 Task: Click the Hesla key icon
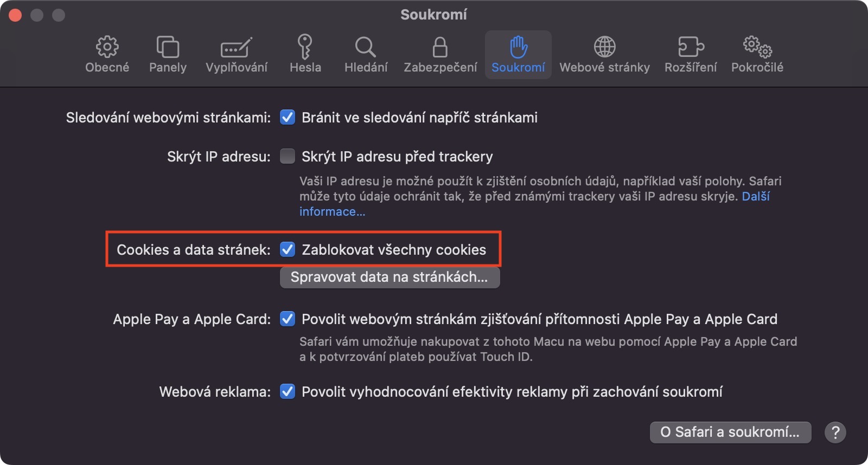click(305, 47)
